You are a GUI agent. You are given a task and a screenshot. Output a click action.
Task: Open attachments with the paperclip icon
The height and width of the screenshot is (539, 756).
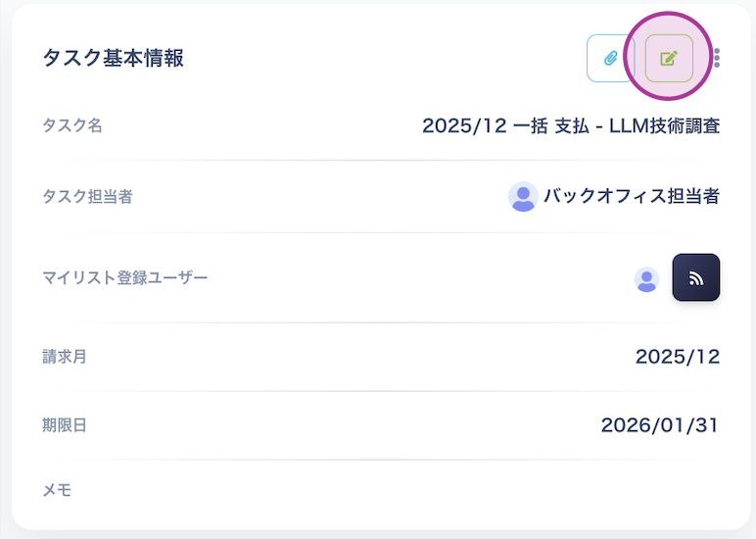[610, 59]
